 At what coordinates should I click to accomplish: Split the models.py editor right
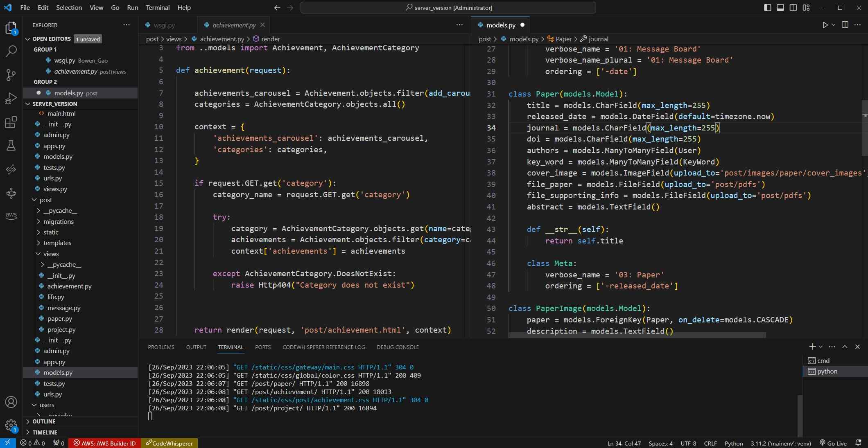pyautogui.click(x=845, y=25)
